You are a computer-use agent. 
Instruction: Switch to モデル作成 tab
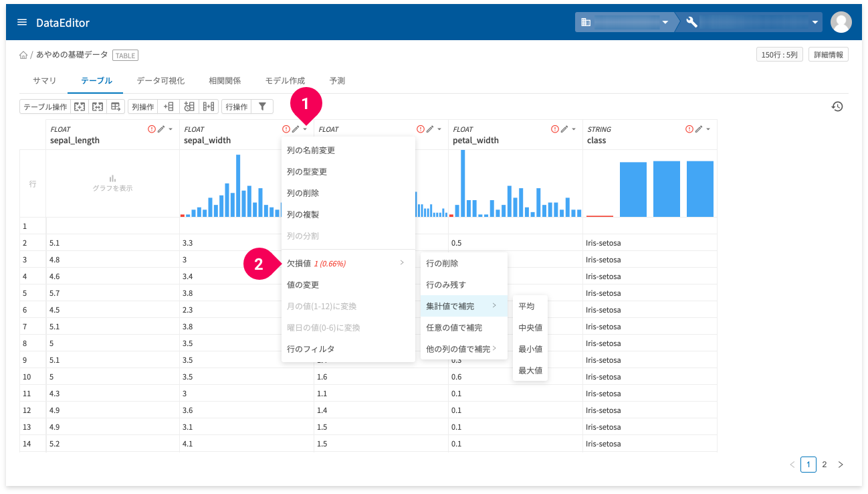285,80
